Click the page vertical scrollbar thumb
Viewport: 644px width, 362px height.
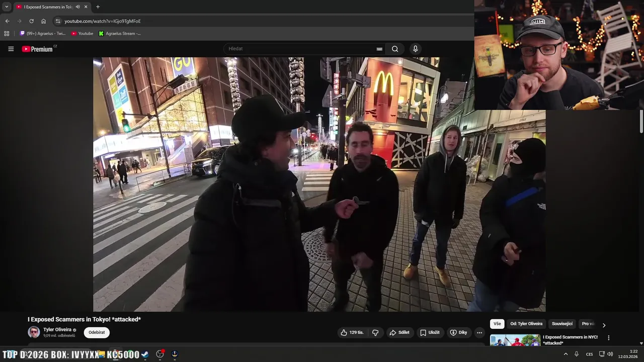[641, 122]
